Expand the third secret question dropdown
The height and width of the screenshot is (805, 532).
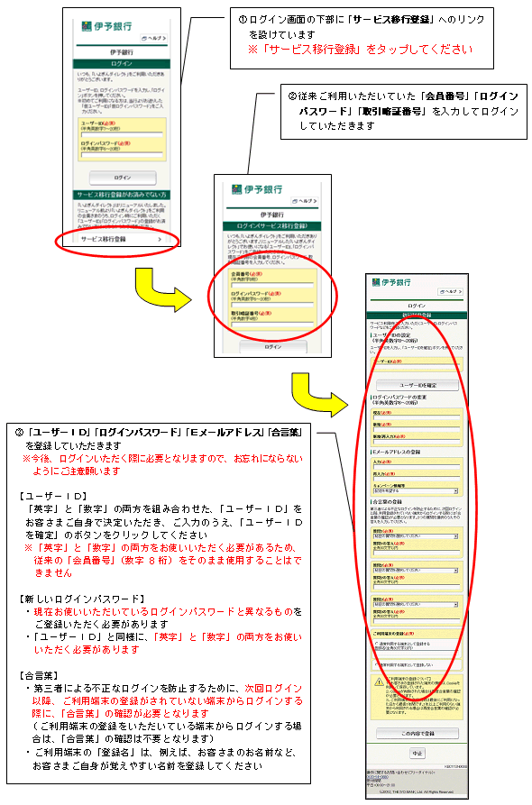point(416,604)
